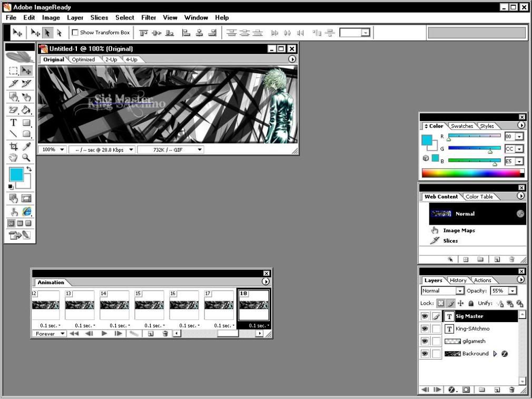Click the green G color slider
The height and width of the screenshot is (399, 532).
tap(474, 148)
